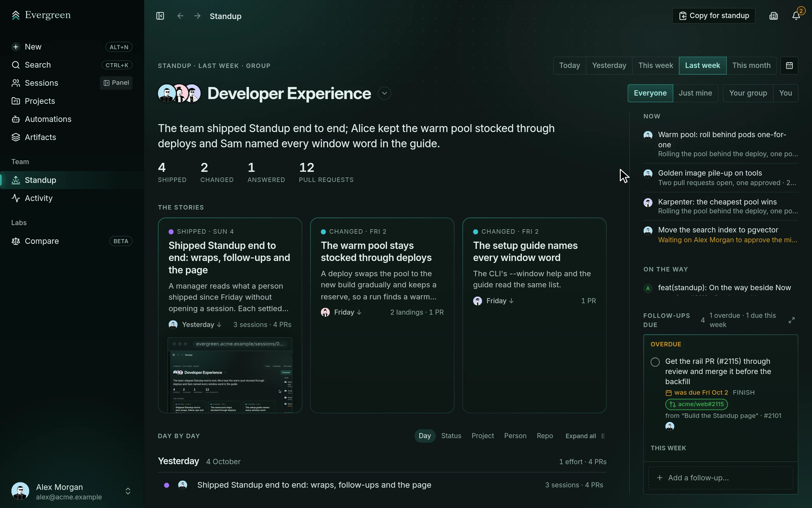Open the organization building icon
The image size is (812, 508).
773,16
